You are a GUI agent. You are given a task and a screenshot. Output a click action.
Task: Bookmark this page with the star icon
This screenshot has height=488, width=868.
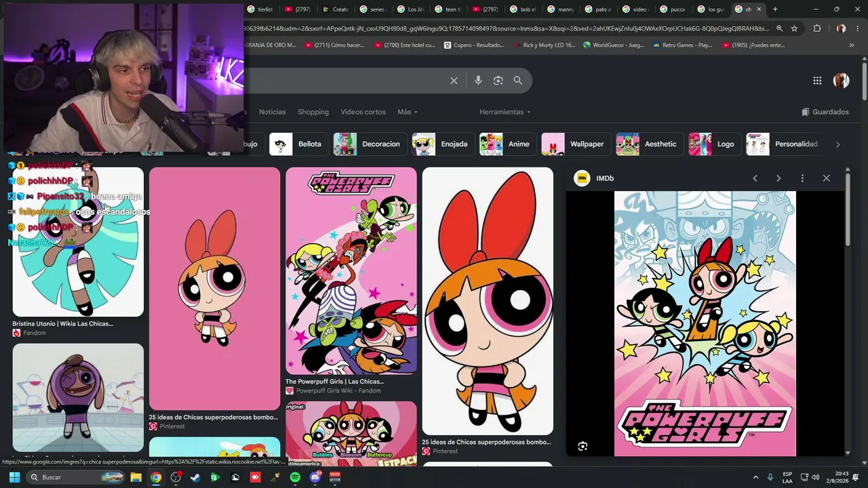pyautogui.click(x=794, y=28)
